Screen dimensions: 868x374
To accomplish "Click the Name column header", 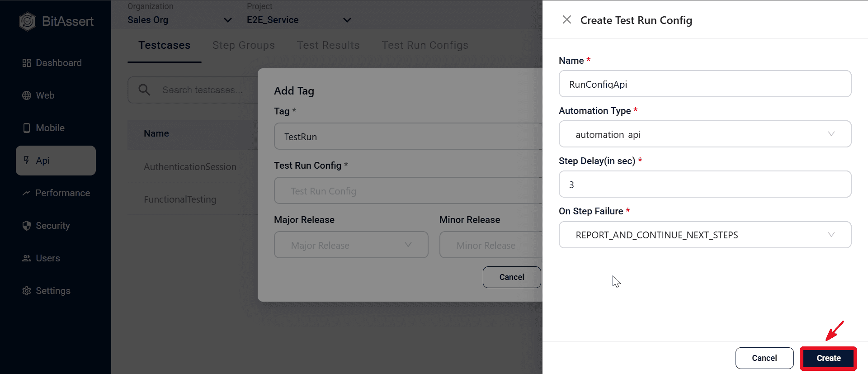I will click(156, 133).
